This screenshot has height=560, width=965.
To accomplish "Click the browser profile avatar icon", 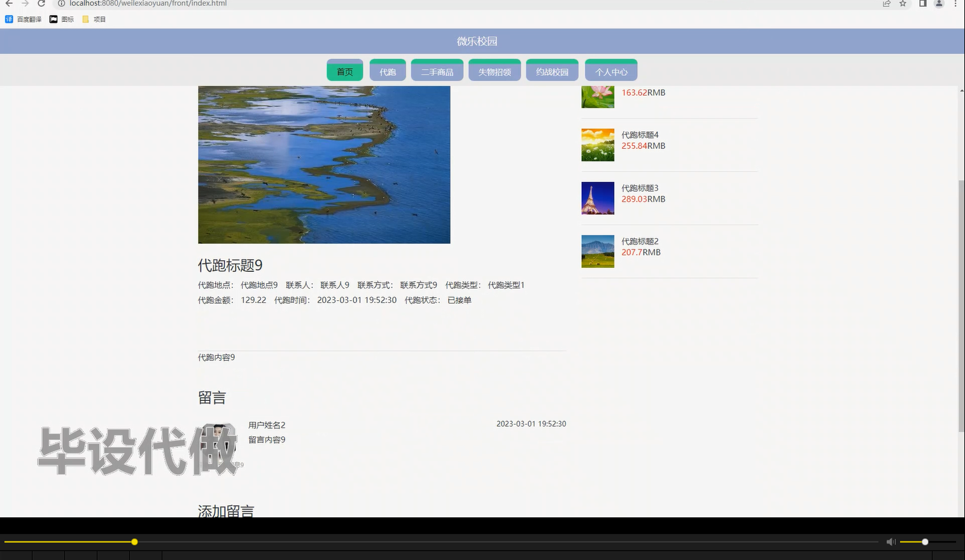I will 938,4.
